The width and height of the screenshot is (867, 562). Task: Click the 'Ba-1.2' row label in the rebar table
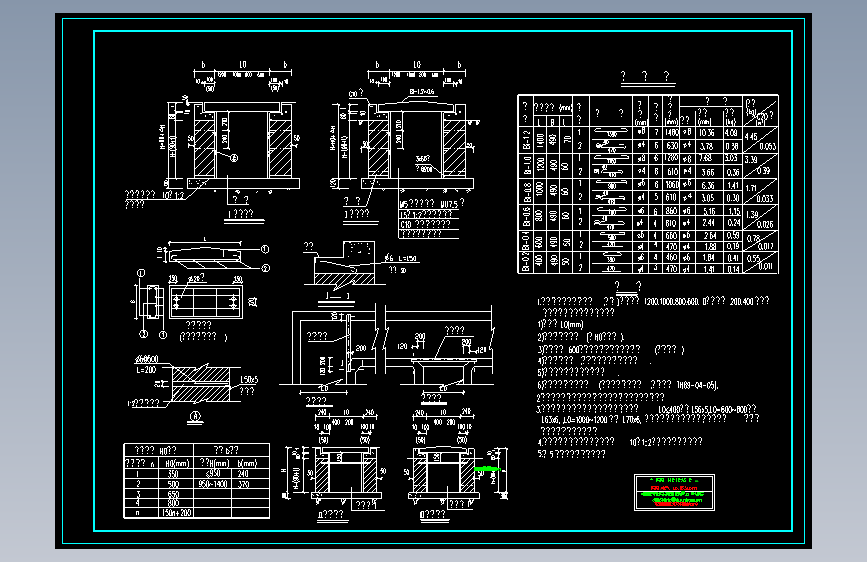click(526, 139)
